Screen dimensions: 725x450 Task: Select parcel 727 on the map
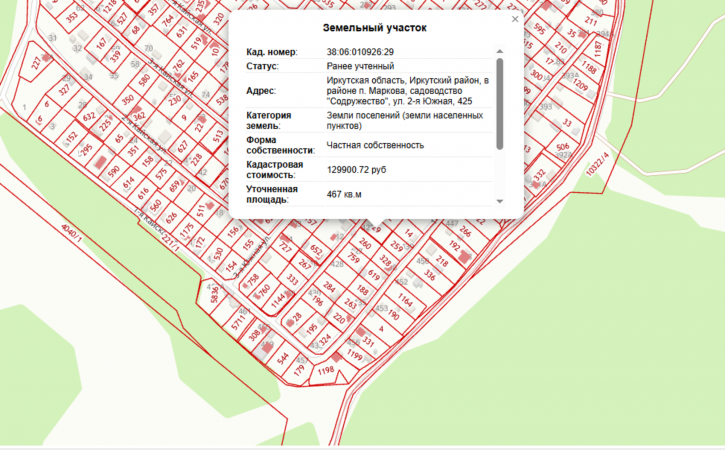pyautogui.click(x=286, y=248)
